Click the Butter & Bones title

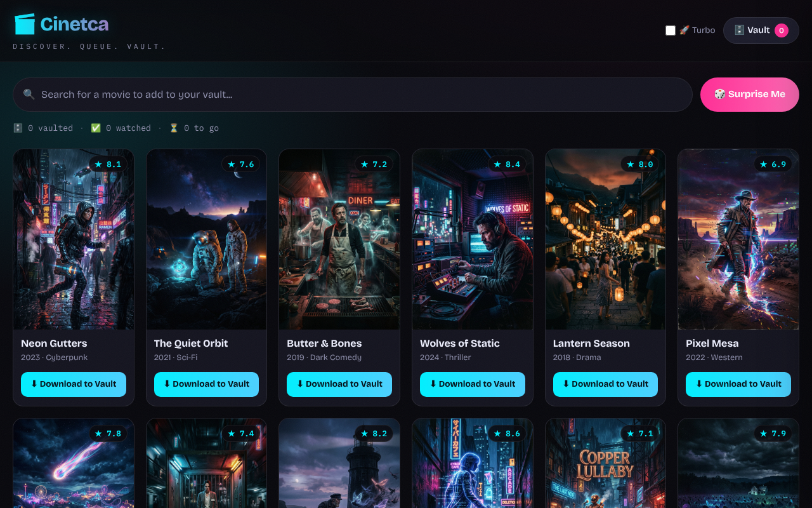(x=324, y=344)
